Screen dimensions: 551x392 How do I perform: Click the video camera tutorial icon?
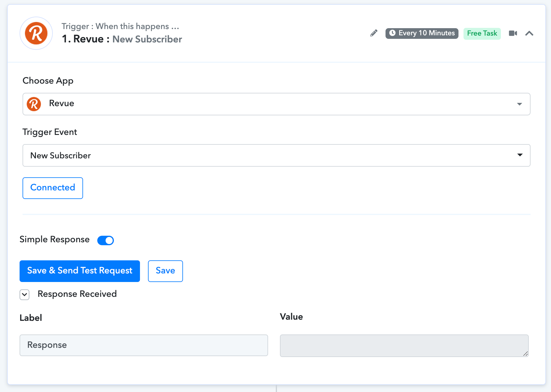coord(513,33)
